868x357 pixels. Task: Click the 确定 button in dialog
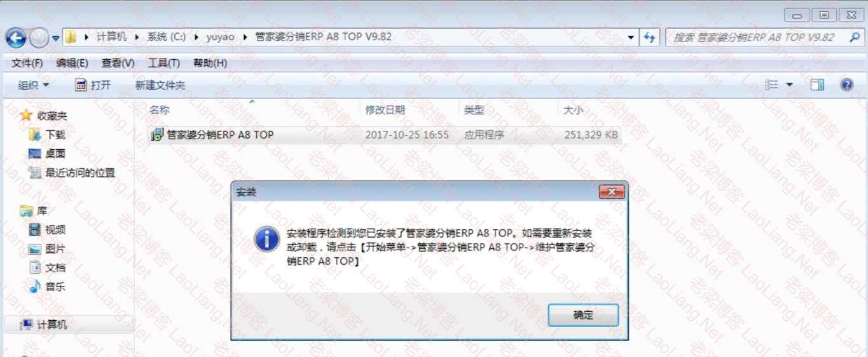(x=583, y=315)
